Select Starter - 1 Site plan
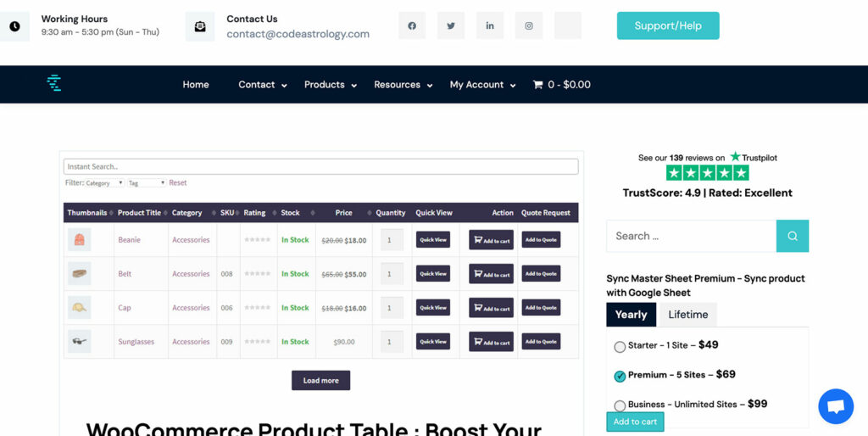 pos(620,347)
